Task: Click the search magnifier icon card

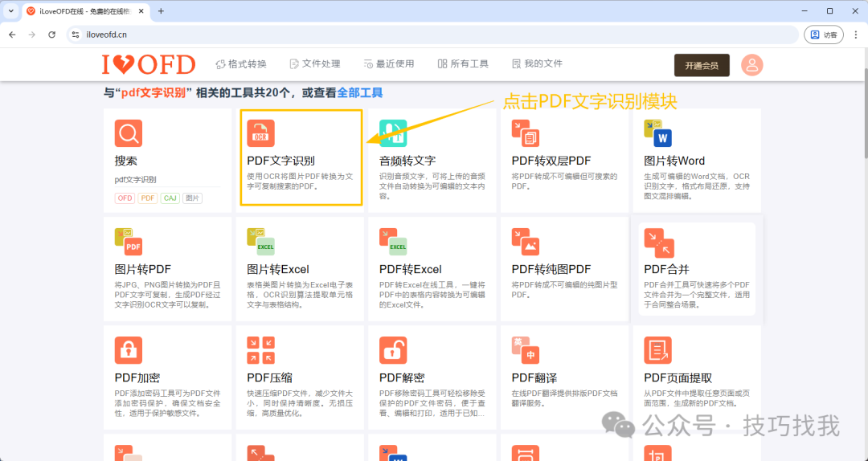Action: [x=129, y=133]
